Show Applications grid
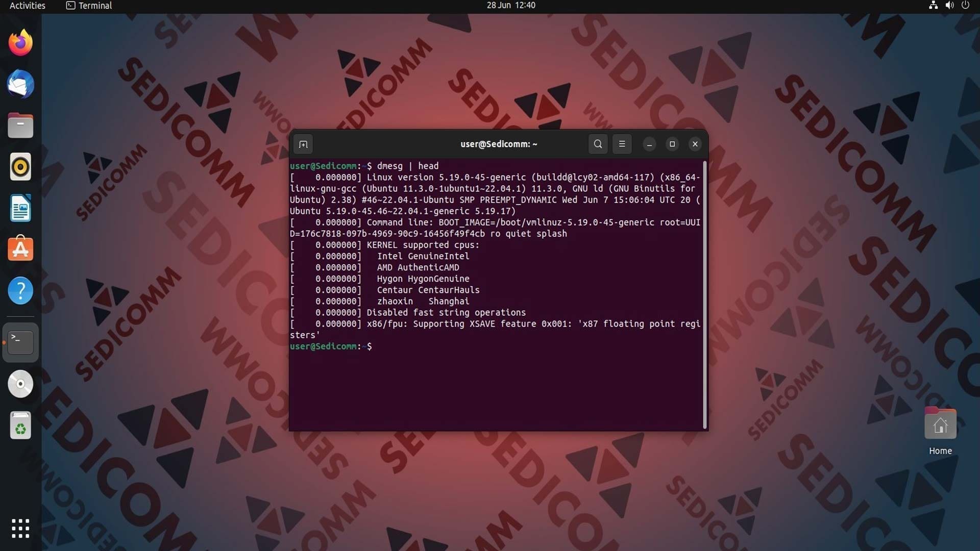 [20, 529]
